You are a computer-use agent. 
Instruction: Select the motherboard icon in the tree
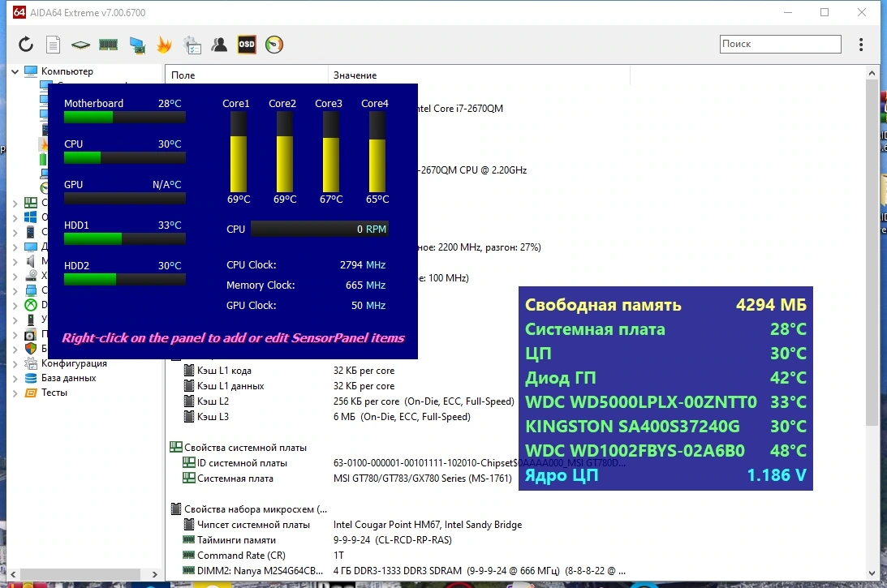[31, 203]
